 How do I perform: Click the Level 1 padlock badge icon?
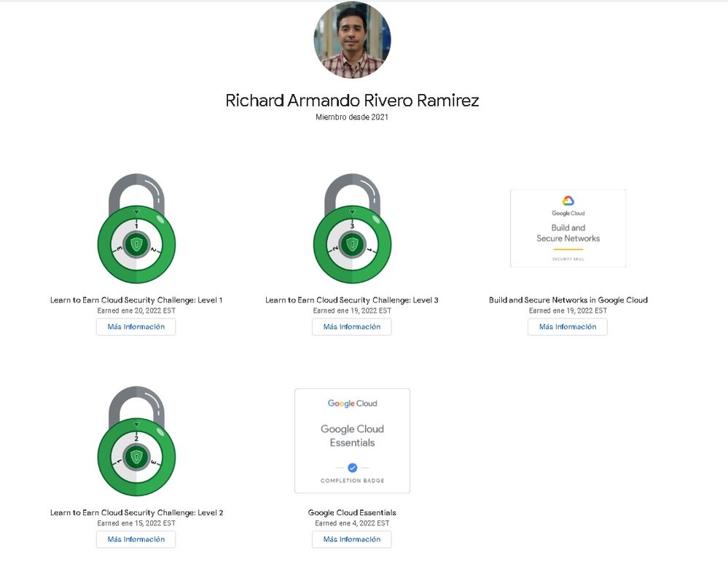point(136,228)
